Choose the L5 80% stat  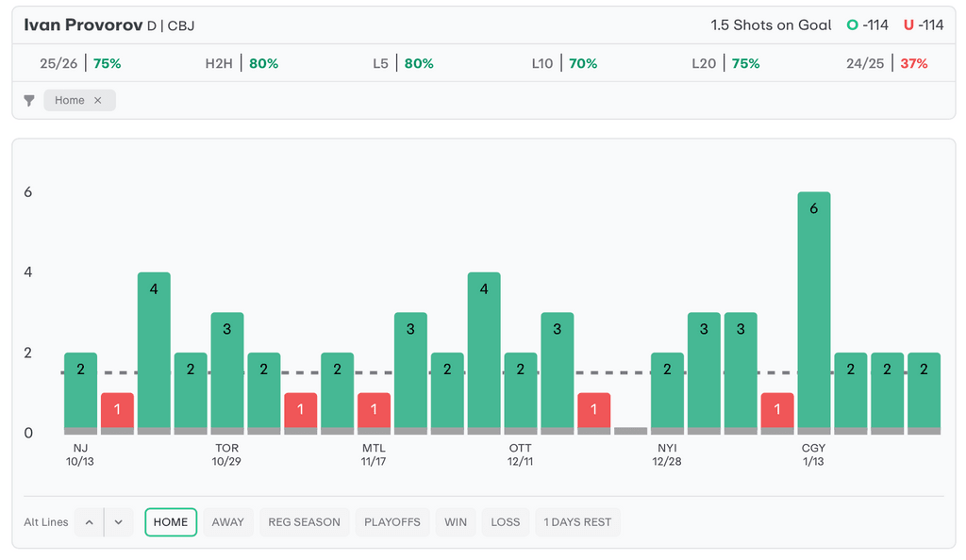403,63
